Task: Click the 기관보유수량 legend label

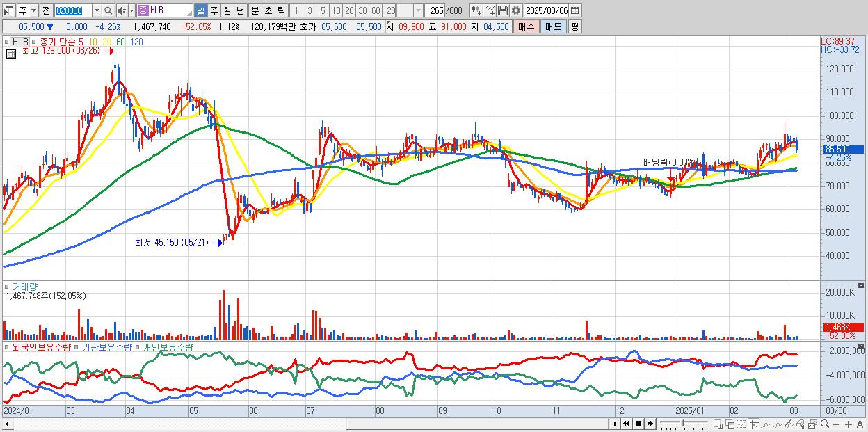Action: (x=107, y=346)
